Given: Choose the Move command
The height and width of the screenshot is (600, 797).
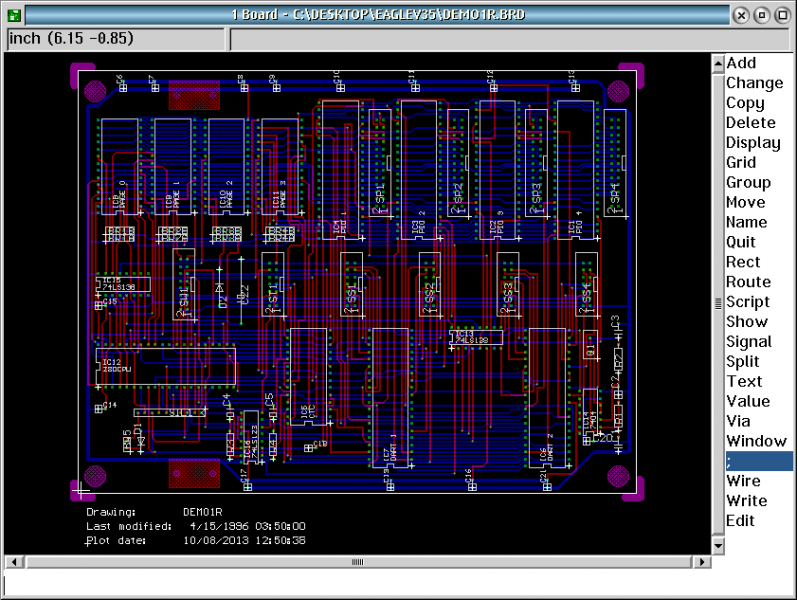Looking at the screenshot, I should 746,202.
